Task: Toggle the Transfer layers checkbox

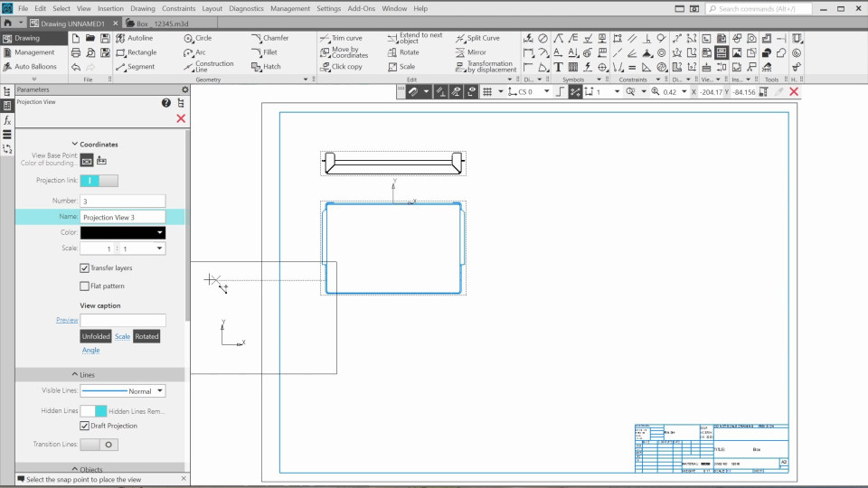Action: click(85, 268)
